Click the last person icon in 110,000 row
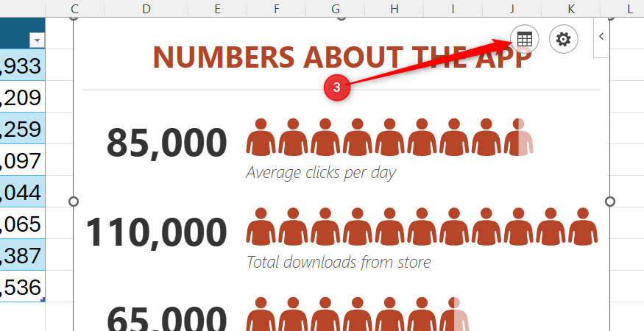Viewport: 644px width, 331px height. (583, 227)
